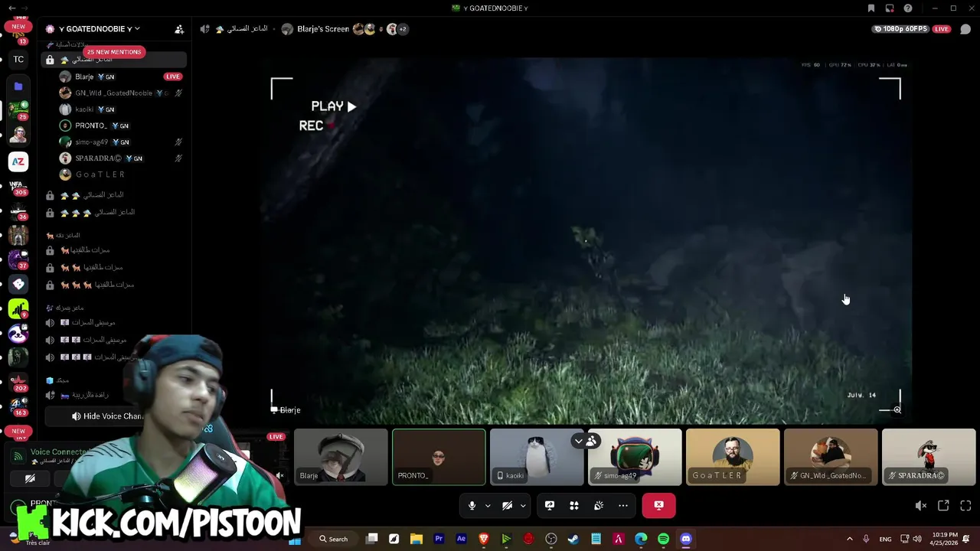
Task: Launch After Effects from taskbar
Action: tap(461, 539)
